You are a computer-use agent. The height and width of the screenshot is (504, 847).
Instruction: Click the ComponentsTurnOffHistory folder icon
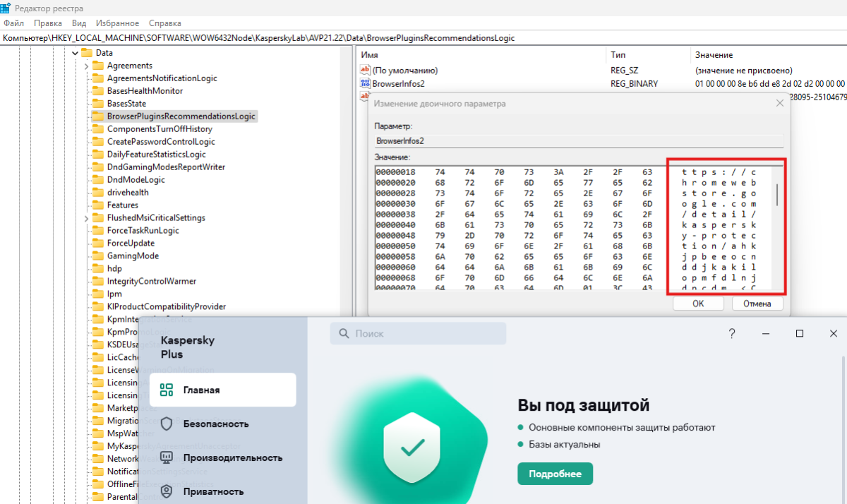[98, 129]
